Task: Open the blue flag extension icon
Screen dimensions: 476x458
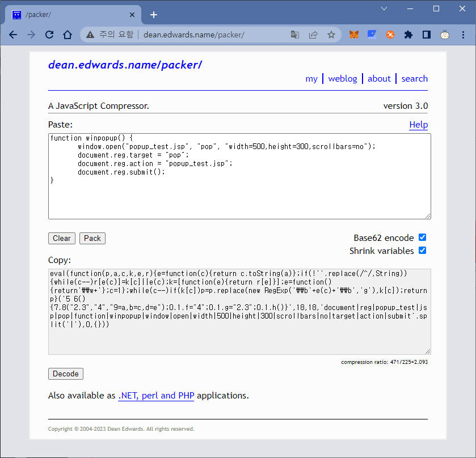Action: [372, 35]
